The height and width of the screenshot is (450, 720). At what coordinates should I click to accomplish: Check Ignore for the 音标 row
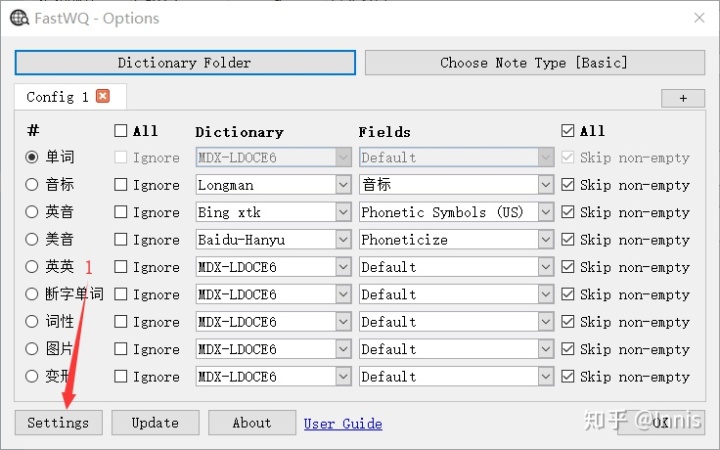click(120, 185)
